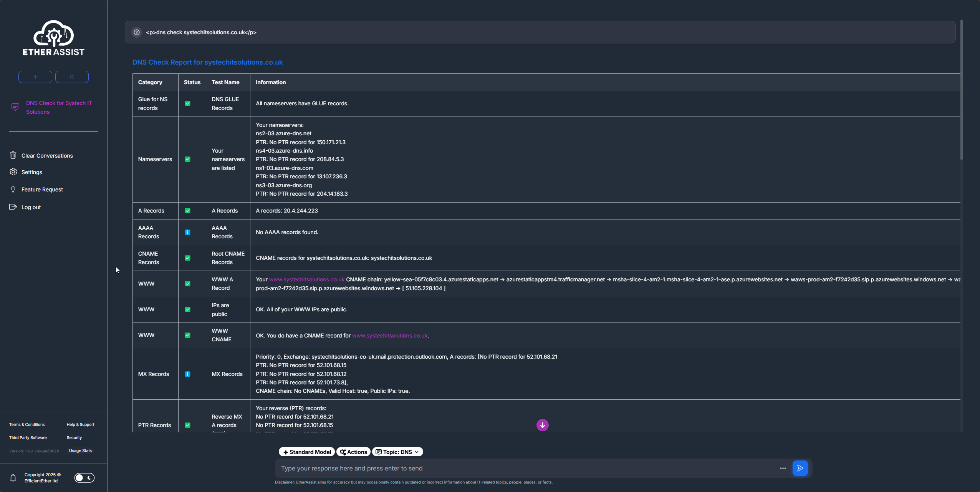This screenshot has height=492, width=980.
Task: Click the lightbulb icon for Feature Request
Action: pos(13,189)
